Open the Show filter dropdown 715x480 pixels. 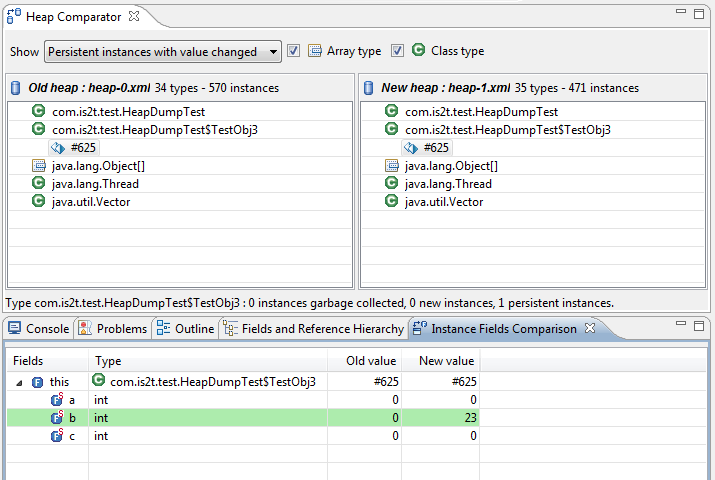click(163, 52)
